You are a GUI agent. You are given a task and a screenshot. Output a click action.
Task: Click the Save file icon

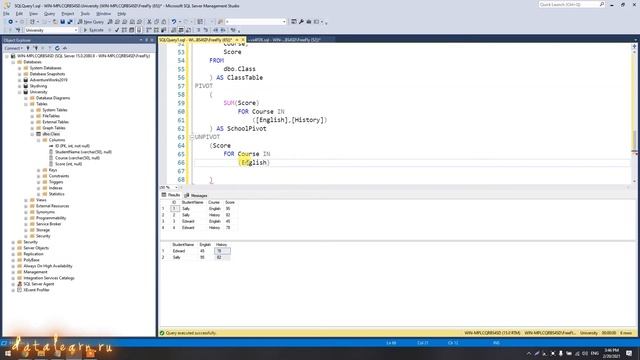point(62,22)
